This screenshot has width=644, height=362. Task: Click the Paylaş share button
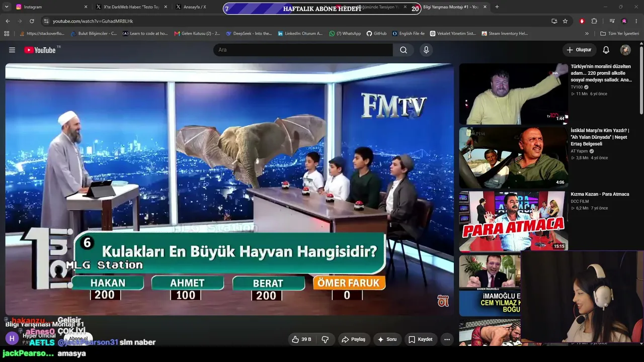tap(354, 339)
